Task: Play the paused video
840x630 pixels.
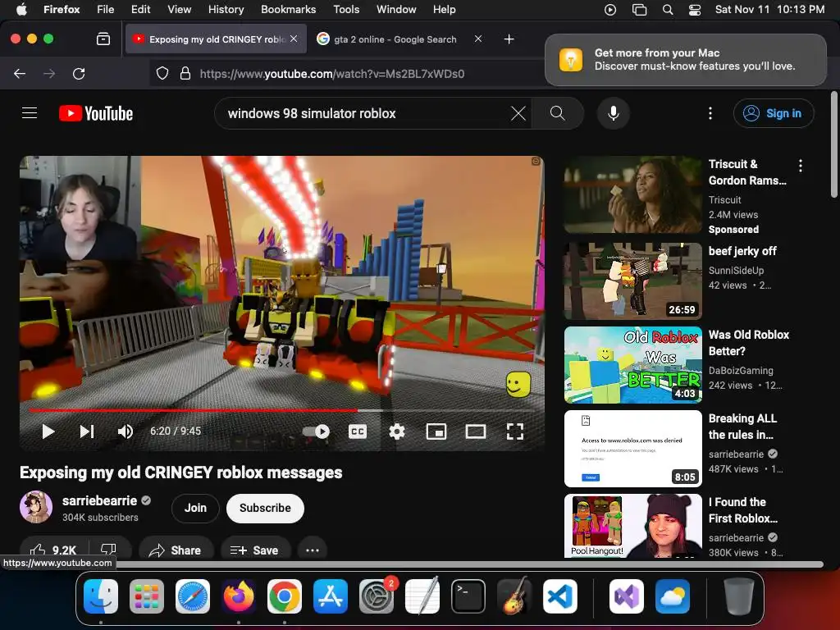Action: click(48, 431)
